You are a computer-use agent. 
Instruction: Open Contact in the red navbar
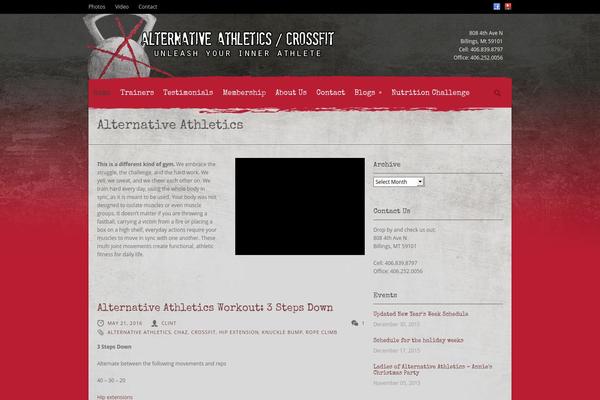pyautogui.click(x=331, y=93)
